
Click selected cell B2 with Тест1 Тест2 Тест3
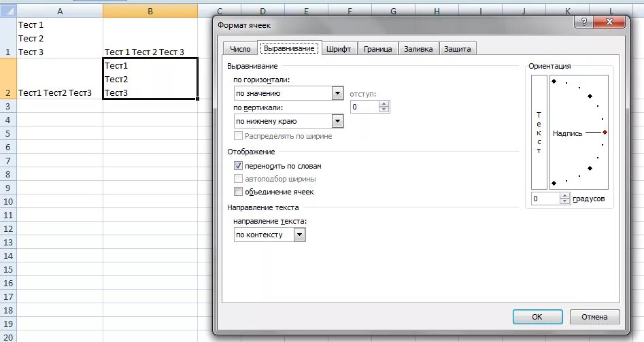coord(150,79)
